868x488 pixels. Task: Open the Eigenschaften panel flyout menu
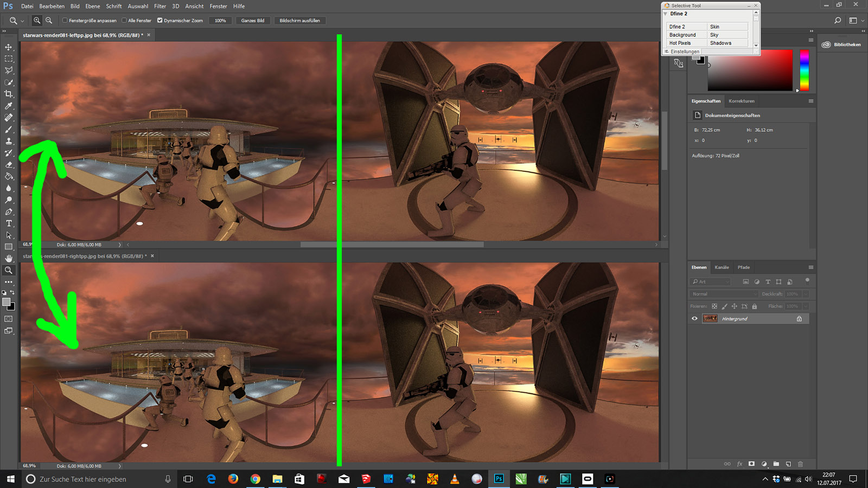coord(811,101)
